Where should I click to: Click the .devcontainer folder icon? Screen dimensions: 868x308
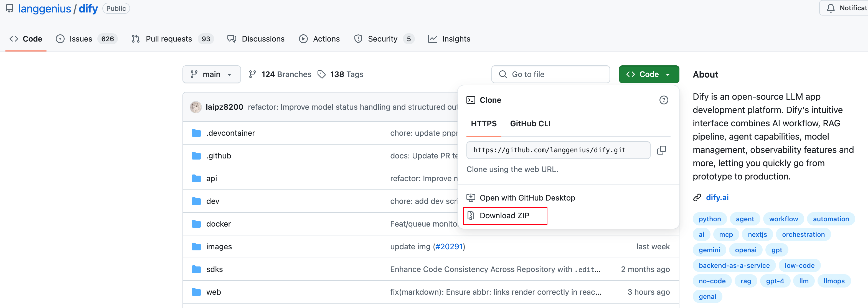coord(196,133)
